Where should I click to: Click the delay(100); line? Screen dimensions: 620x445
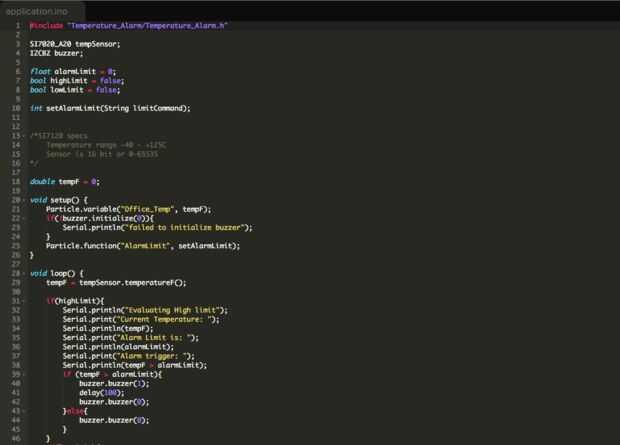(x=102, y=392)
